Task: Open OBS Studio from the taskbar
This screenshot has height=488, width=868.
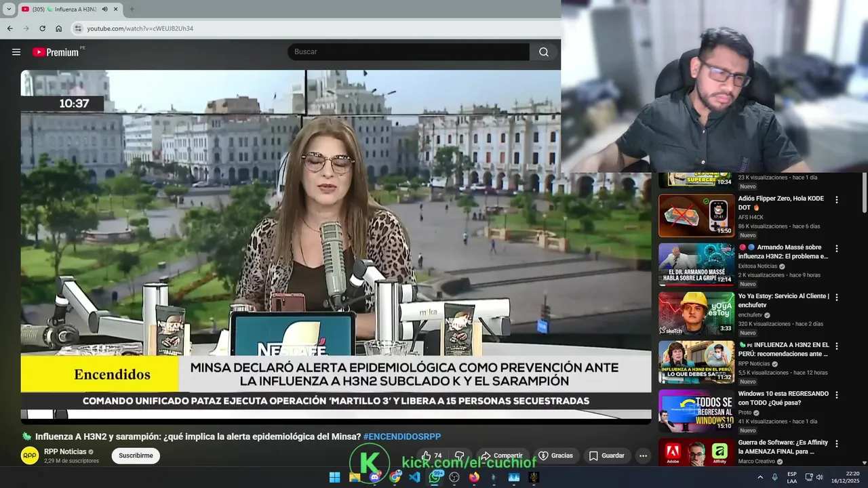Action: (454, 477)
